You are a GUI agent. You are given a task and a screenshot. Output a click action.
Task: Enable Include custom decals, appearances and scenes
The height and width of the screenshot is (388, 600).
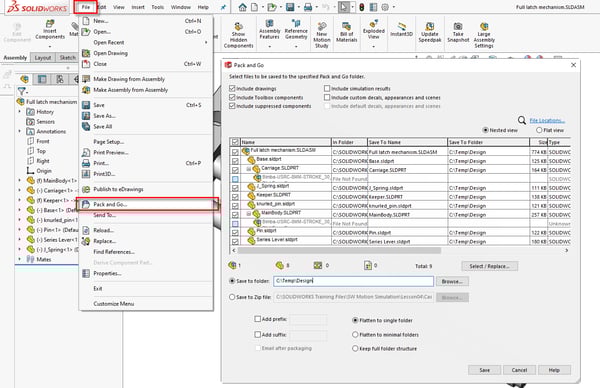click(x=327, y=97)
